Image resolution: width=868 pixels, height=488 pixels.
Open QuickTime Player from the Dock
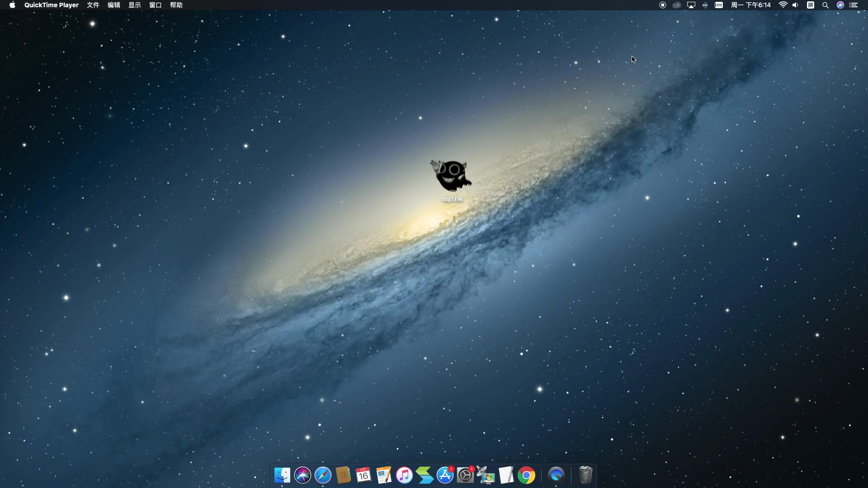pos(556,475)
